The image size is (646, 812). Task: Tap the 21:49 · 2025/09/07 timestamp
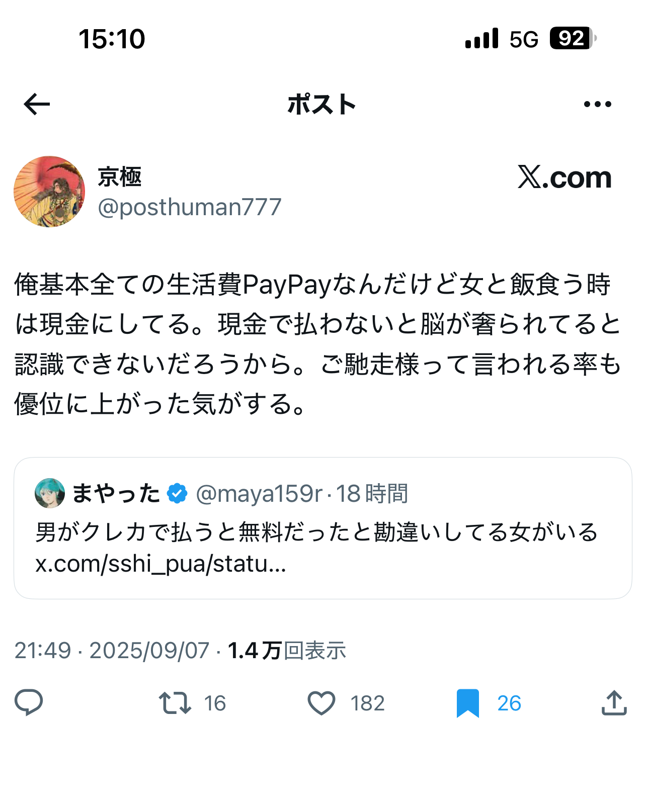click(x=112, y=651)
